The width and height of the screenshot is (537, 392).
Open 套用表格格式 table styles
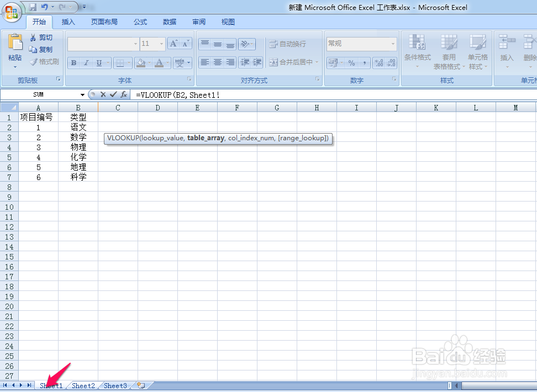(449, 51)
